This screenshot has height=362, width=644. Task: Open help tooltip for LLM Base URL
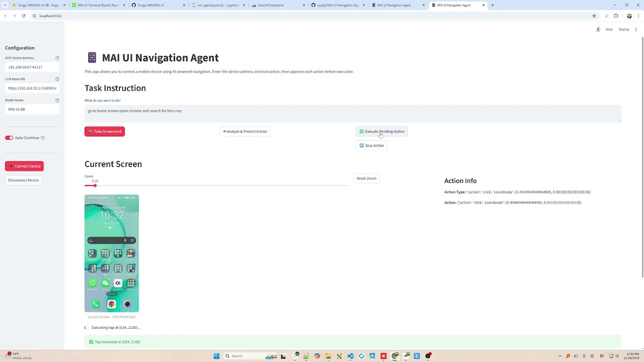click(x=57, y=79)
